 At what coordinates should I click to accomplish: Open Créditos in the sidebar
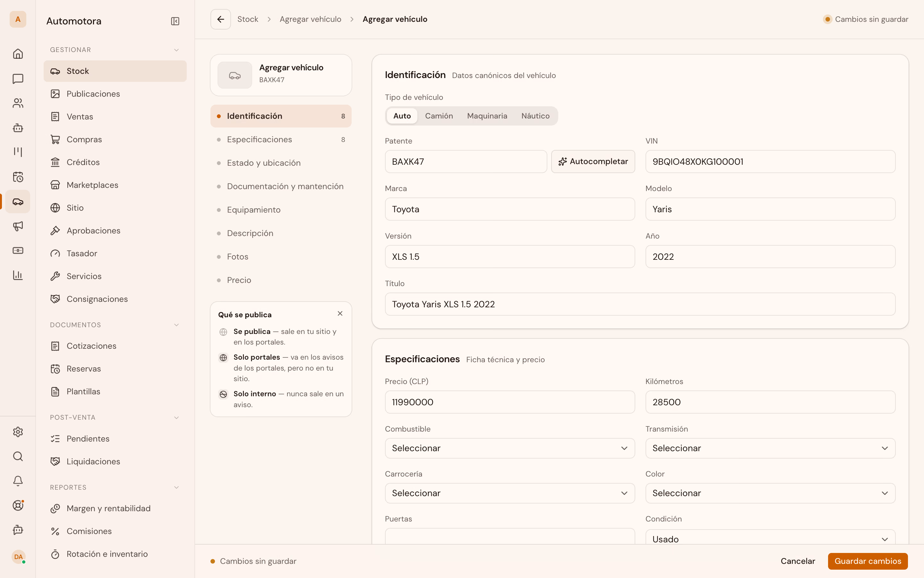pyautogui.click(x=115, y=162)
